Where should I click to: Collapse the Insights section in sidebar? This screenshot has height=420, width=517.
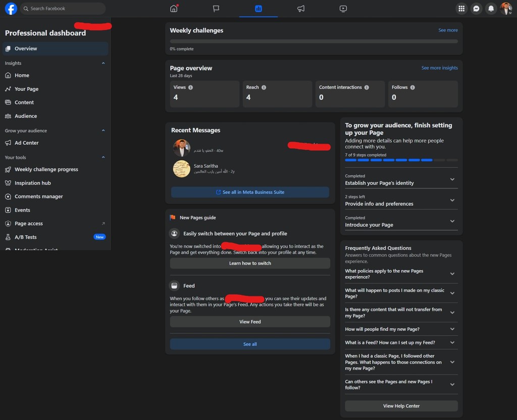104,63
